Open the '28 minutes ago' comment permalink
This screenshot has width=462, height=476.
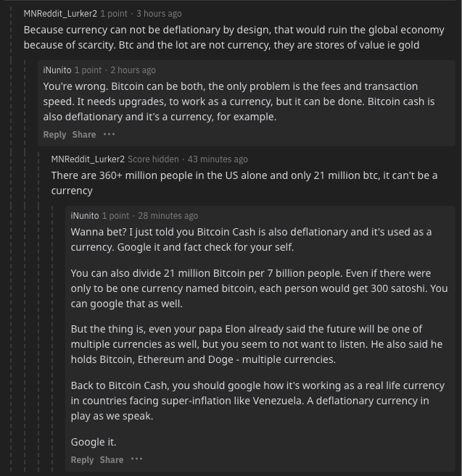point(168,215)
